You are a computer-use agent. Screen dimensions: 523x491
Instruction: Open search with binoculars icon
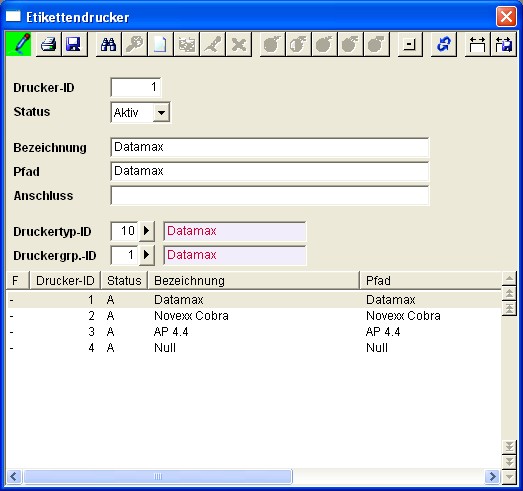(x=108, y=44)
